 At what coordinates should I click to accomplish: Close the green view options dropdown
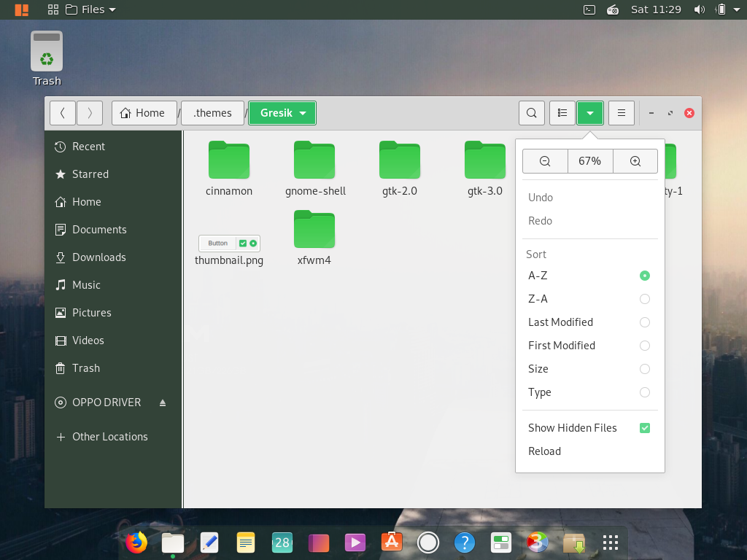click(590, 113)
